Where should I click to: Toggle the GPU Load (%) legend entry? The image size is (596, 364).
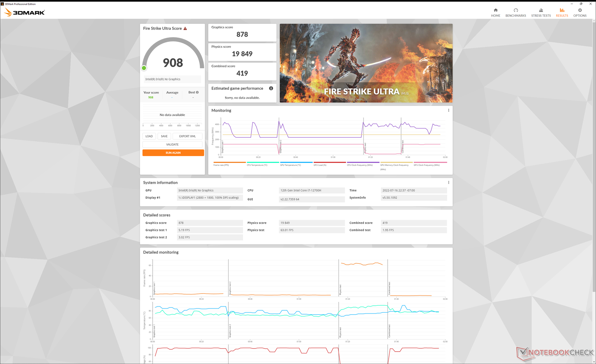(x=320, y=165)
